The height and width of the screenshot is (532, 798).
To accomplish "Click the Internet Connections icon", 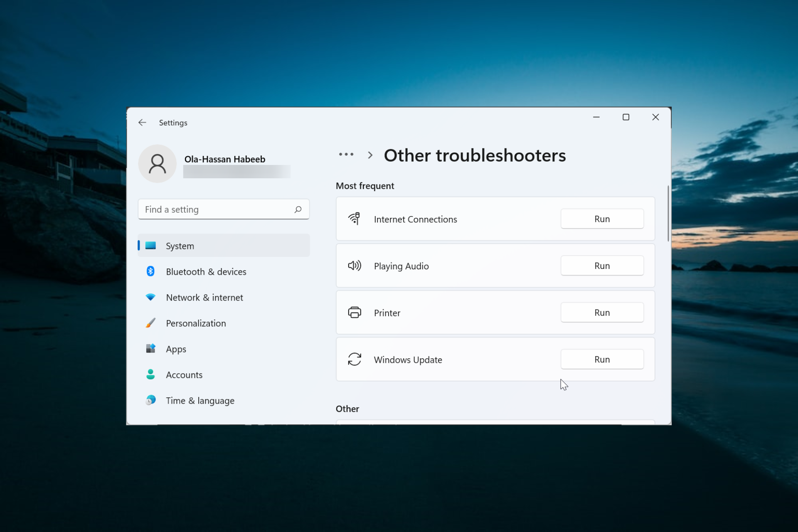I will 355,219.
